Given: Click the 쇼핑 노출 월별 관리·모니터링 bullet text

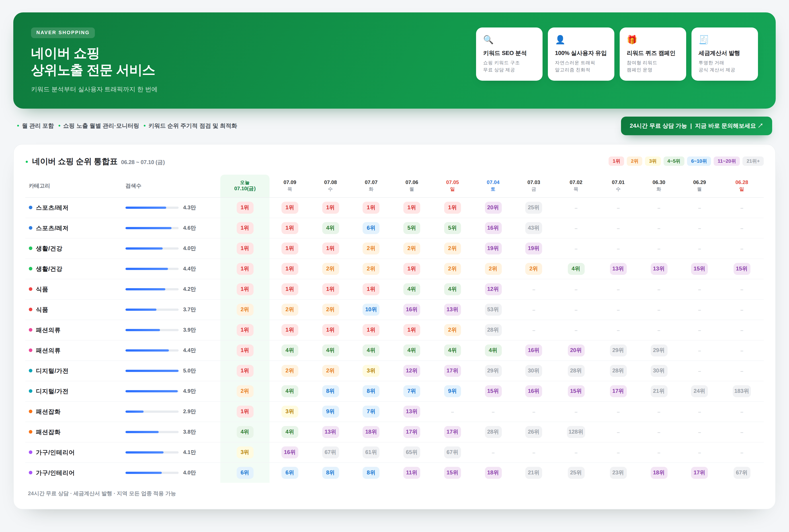Looking at the screenshot, I should pyautogui.click(x=101, y=126).
